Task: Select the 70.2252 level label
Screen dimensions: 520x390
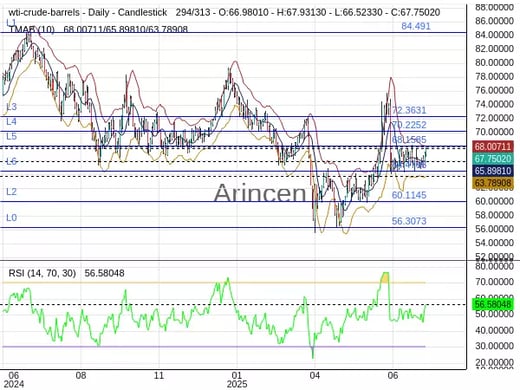Action: pyautogui.click(x=409, y=125)
